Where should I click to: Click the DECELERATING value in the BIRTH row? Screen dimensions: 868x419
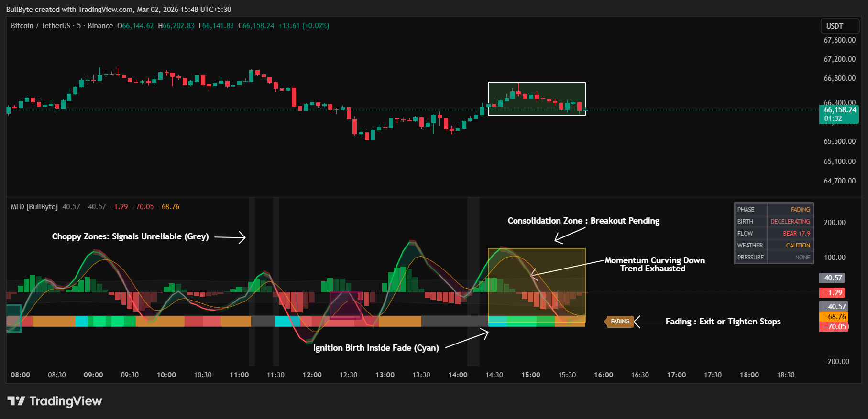click(x=790, y=222)
